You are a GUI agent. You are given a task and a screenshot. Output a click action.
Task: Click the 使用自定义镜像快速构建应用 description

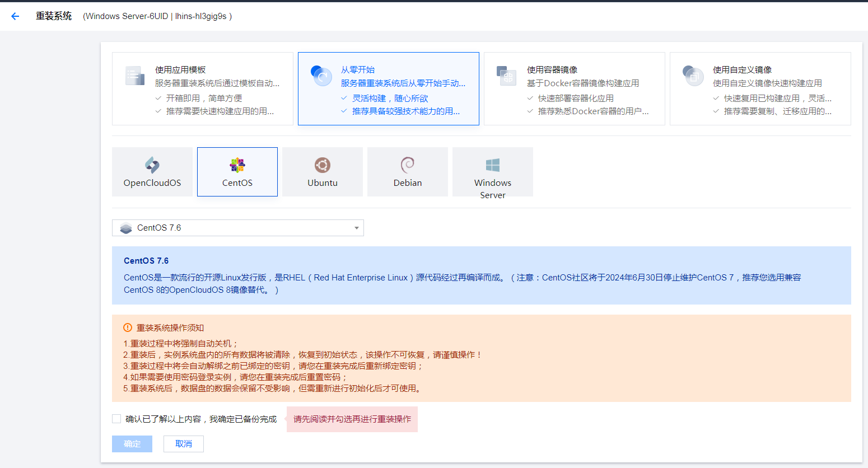click(768, 83)
